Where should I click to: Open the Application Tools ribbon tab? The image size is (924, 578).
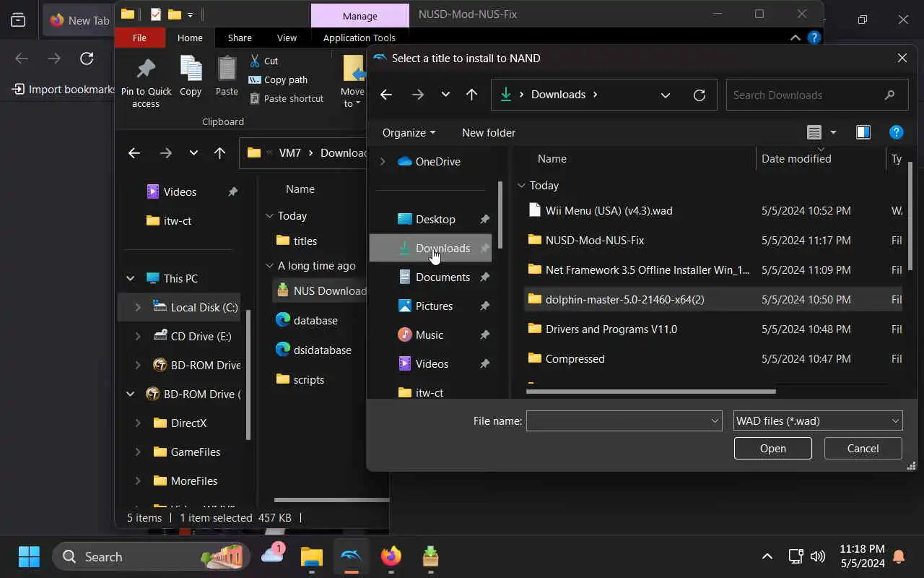coord(359,38)
